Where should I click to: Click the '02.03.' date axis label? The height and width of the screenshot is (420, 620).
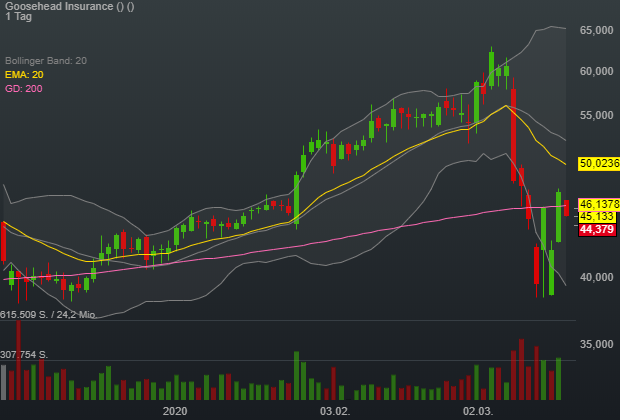pyautogui.click(x=478, y=411)
